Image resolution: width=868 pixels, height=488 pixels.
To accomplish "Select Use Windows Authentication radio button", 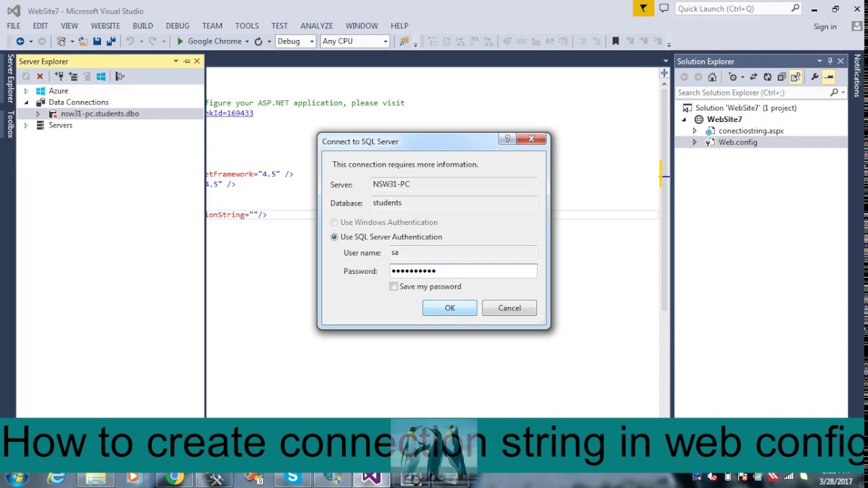I will click(x=334, y=222).
